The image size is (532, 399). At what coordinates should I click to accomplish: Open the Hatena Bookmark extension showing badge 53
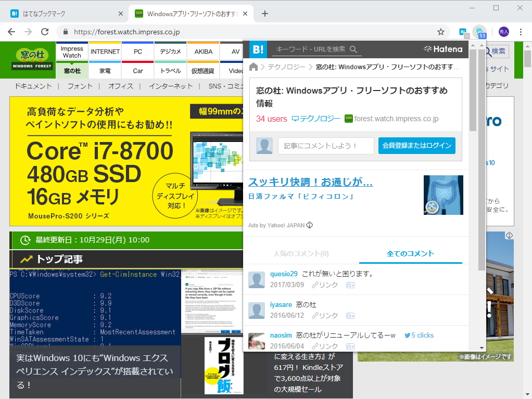pyautogui.click(x=478, y=31)
